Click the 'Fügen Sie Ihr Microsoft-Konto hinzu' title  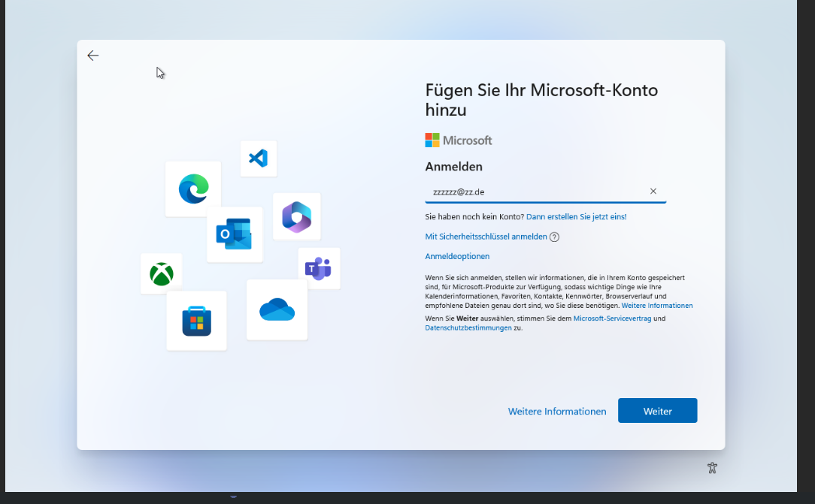pos(541,100)
